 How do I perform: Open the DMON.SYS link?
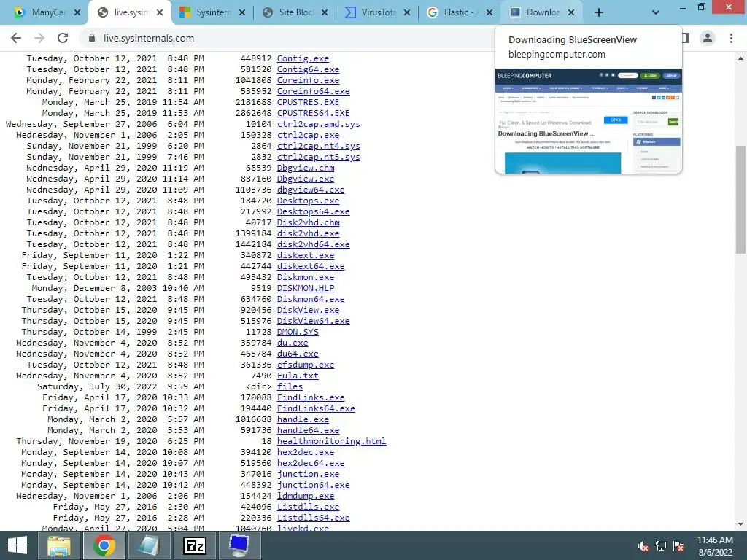(x=298, y=332)
